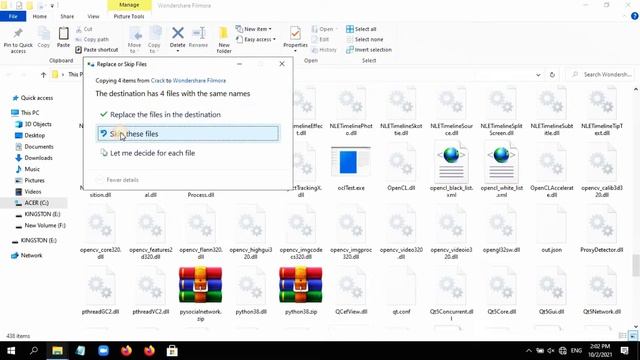The width and height of the screenshot is (640, 360).
Task: Open Desktop in navigation pane
Action: tap(30, 136)
